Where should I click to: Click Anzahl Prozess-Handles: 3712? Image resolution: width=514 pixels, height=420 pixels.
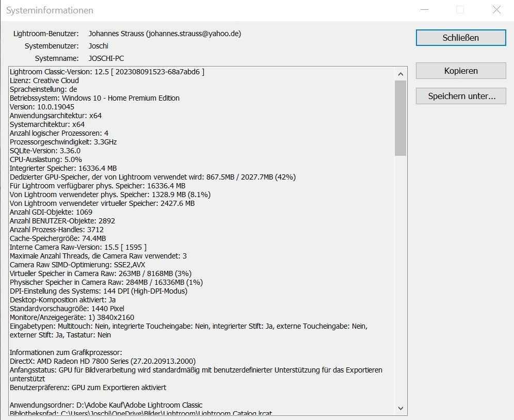[x=57, y=230]
